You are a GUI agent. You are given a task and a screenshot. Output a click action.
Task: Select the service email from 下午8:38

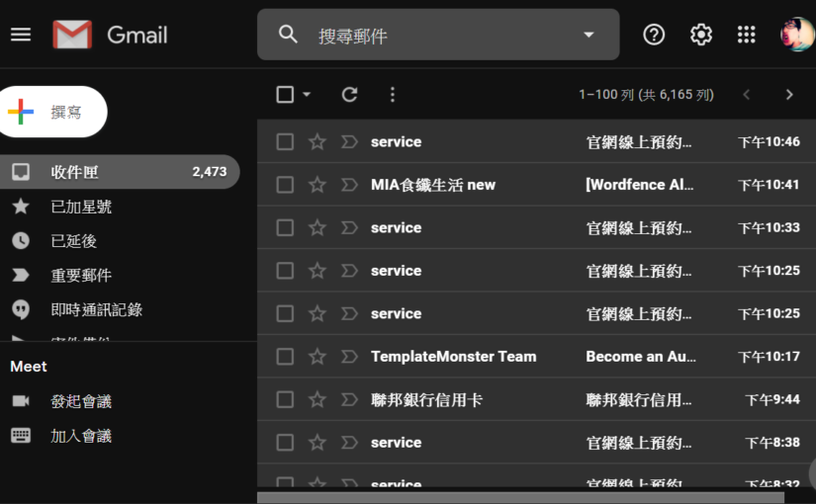click(285, 442)
